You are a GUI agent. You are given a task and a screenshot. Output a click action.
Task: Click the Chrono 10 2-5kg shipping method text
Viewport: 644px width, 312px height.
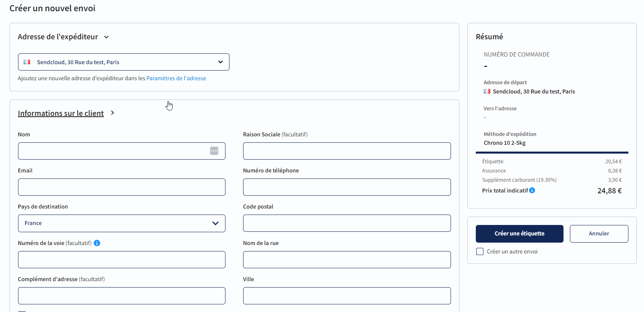click(x=505, y=143)
